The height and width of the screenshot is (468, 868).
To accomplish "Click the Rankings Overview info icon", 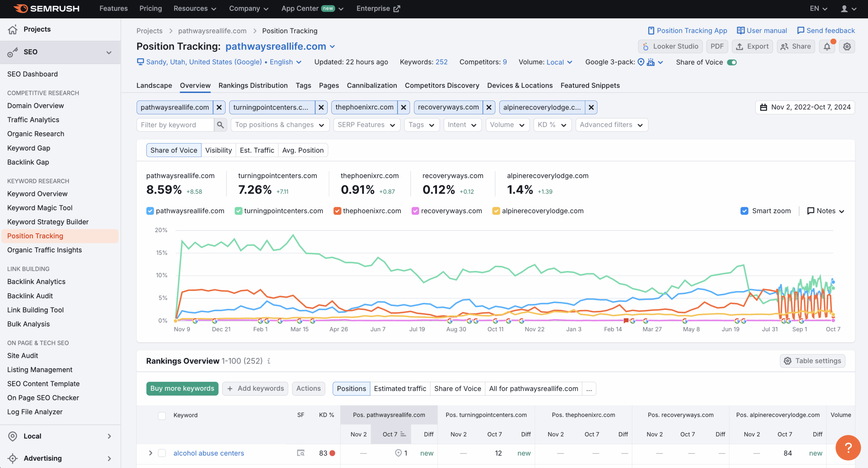I will 269,361.
